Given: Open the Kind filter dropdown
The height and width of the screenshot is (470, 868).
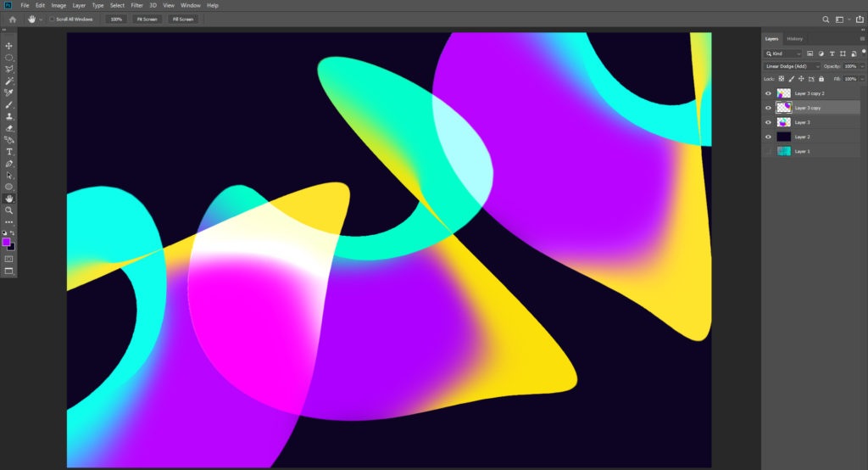Looking at the screenshot, I should [x=782, y=53].
